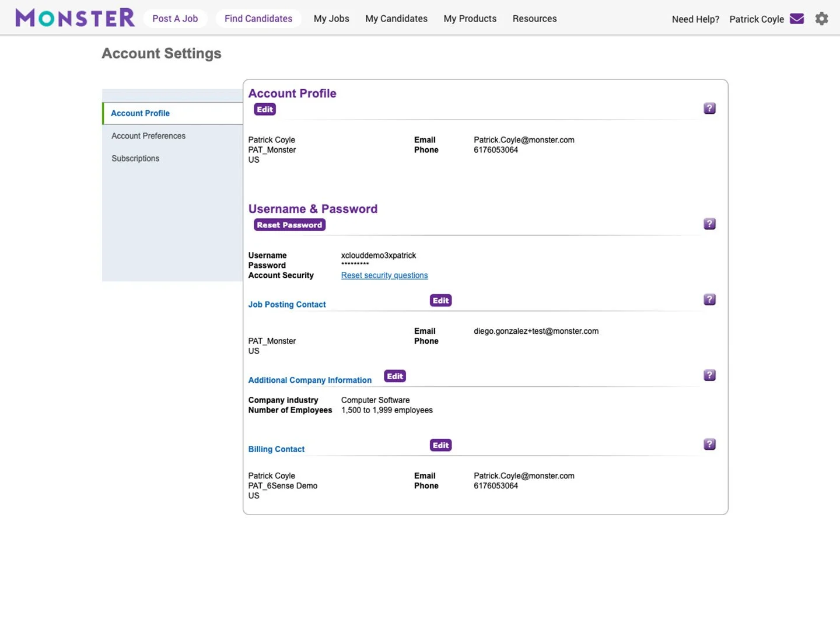Viewport: 840px width, 629px height.
Task: Click Post A Job button
Action: pyautogui.click(x=175, y=19)
